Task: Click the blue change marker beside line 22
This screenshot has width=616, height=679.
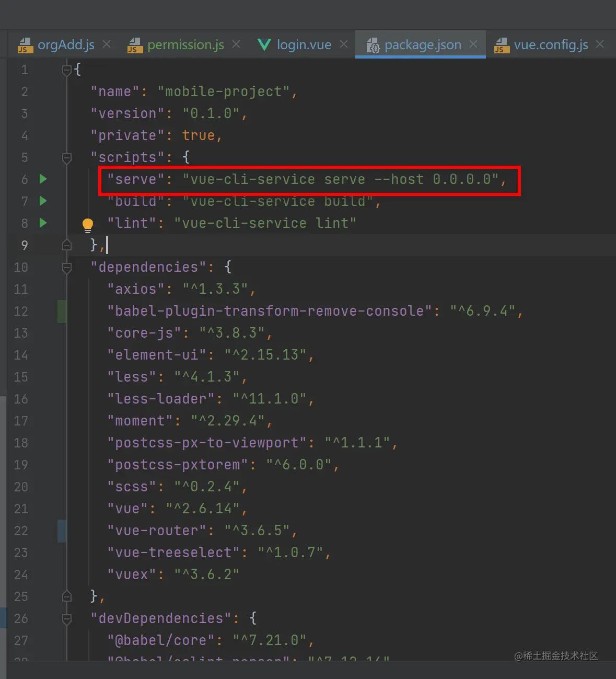Action: (62, 531)
